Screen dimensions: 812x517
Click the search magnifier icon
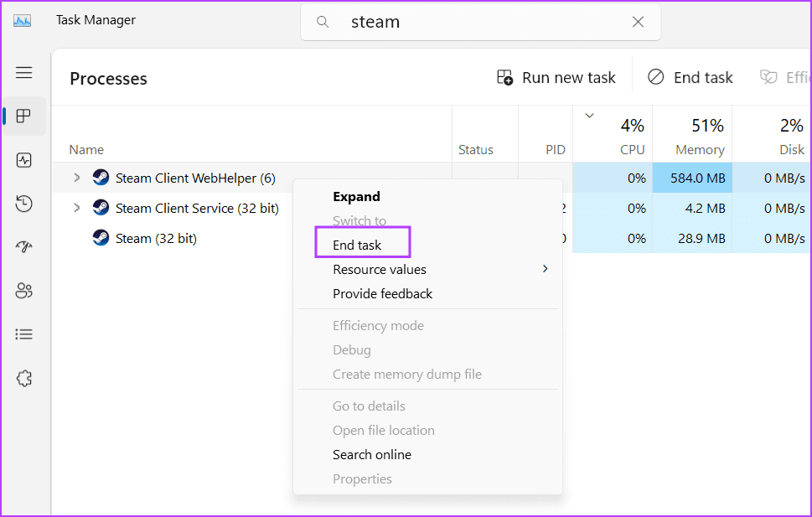323,22
